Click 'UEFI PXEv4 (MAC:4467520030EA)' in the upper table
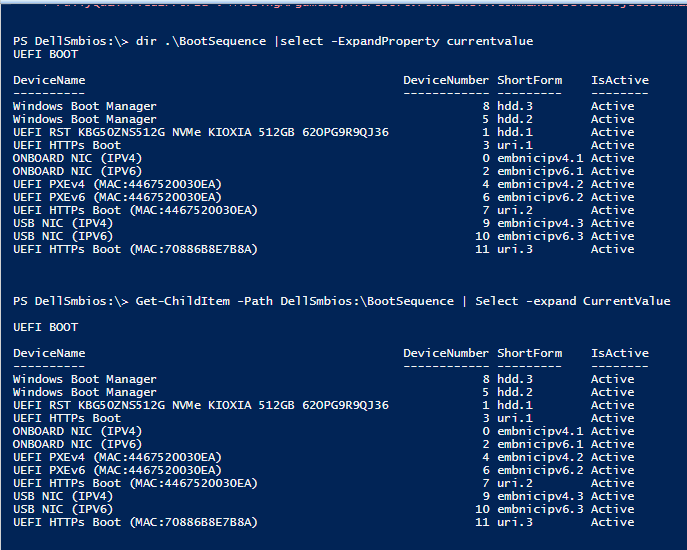 click(117, 184)
